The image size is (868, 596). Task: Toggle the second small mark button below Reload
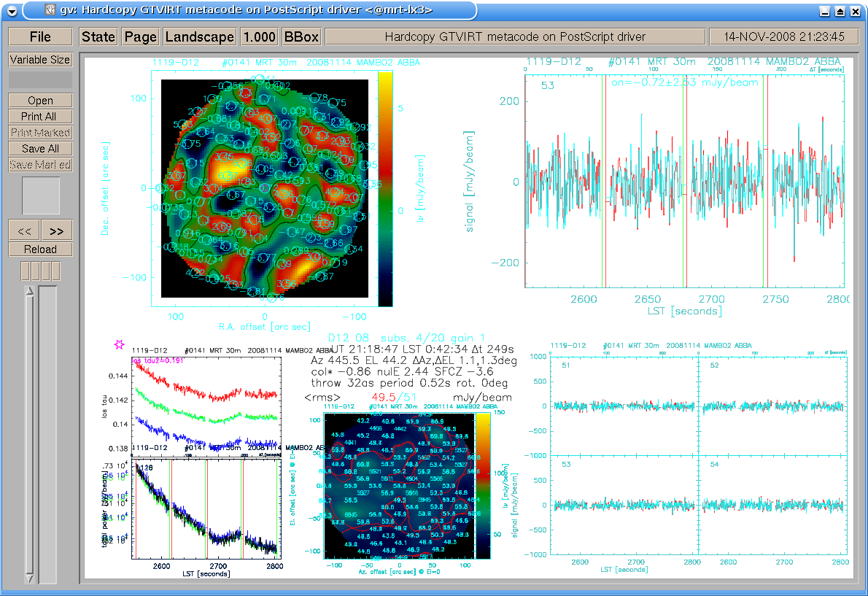pyautogui.click(x=36, y=271)
